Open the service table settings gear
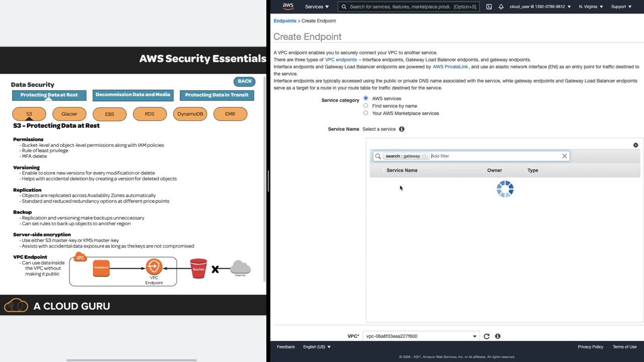 pos(635,145)
